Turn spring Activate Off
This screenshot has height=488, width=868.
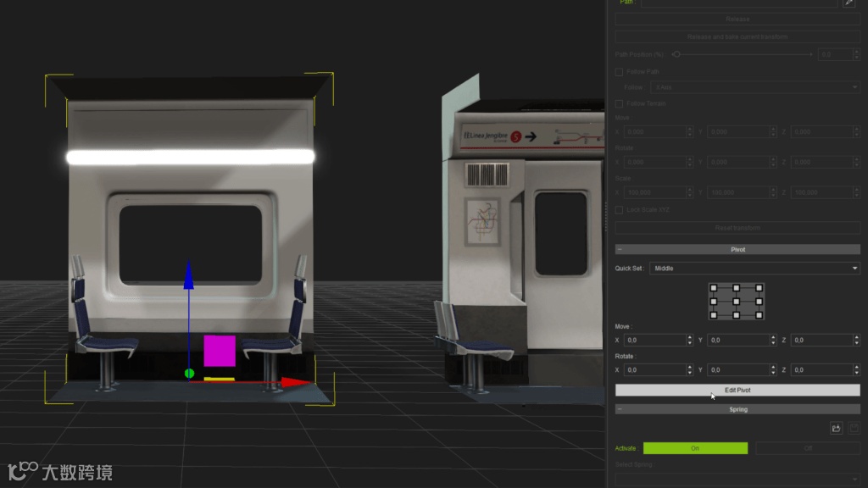pyautogui.click(x=808, y=448)
